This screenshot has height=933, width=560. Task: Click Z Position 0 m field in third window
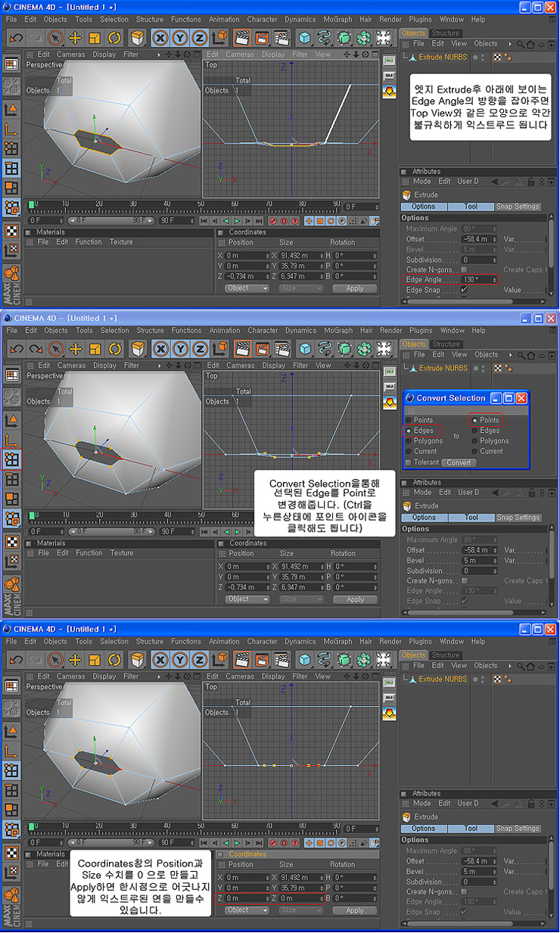(247, 898)
